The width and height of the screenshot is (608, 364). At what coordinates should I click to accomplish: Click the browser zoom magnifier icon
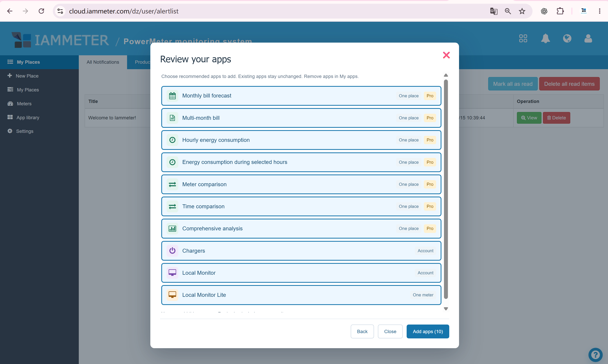(x=508, y=11)
